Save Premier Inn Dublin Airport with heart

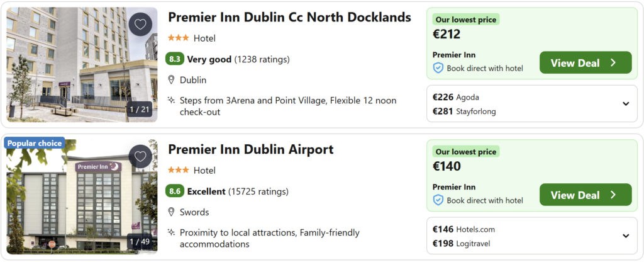140,156
